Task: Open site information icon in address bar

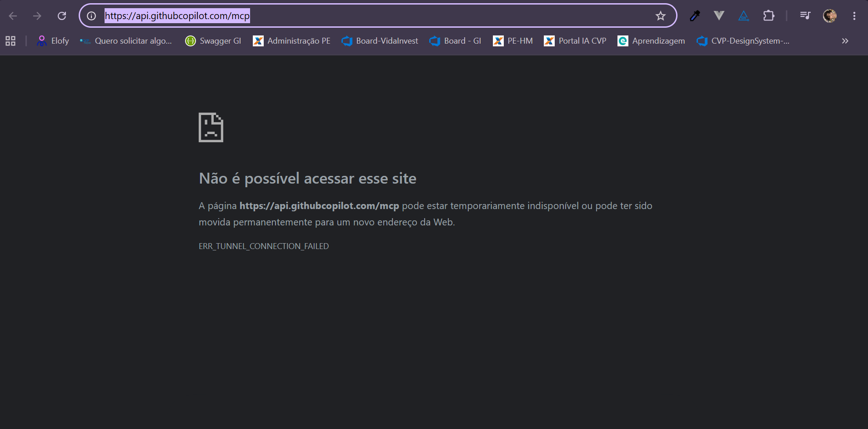Action: click(91, 16)
